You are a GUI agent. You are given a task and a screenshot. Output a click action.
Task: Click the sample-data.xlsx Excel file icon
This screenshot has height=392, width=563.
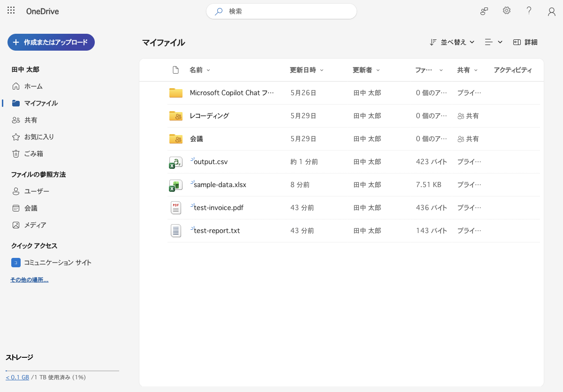[175, 185]
